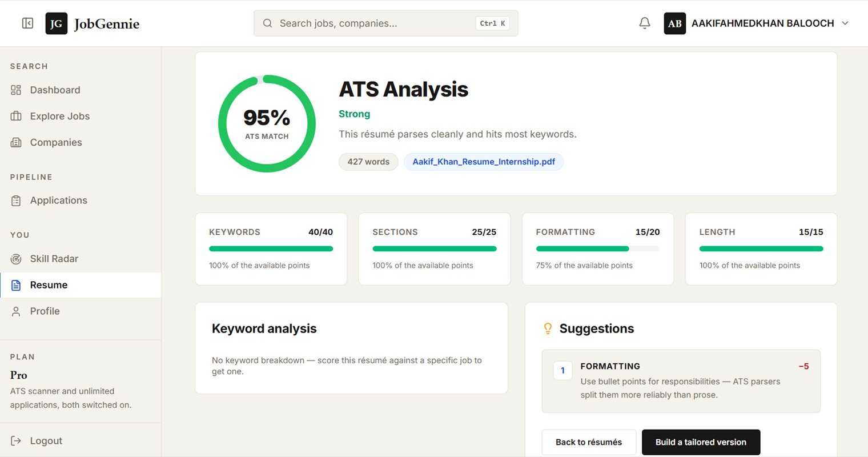Click the Pro plan label
The image size is (868, 457).
(x=18, y=375)
